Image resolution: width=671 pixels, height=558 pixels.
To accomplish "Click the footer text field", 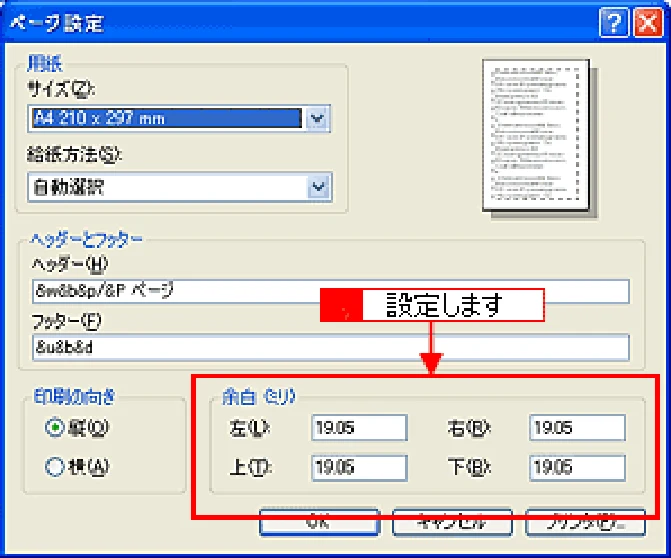I will pos(330,347).
